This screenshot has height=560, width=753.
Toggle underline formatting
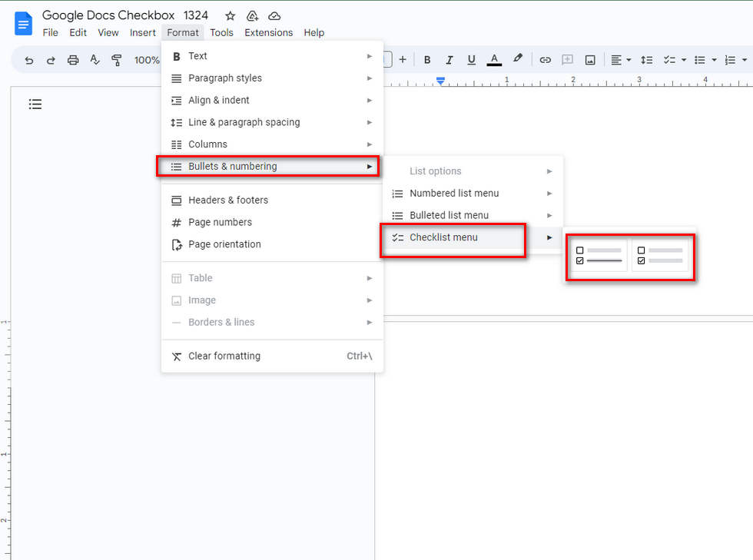(471, 60)
